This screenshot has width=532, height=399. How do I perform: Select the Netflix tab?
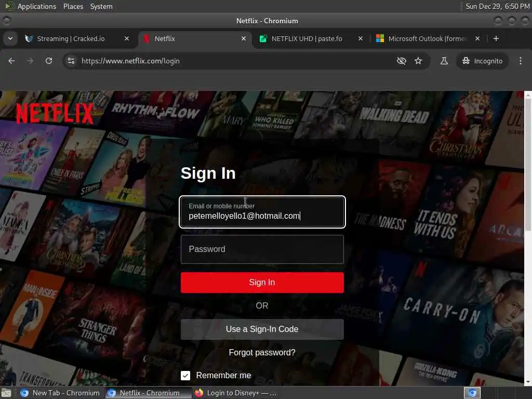coord(195,38)
